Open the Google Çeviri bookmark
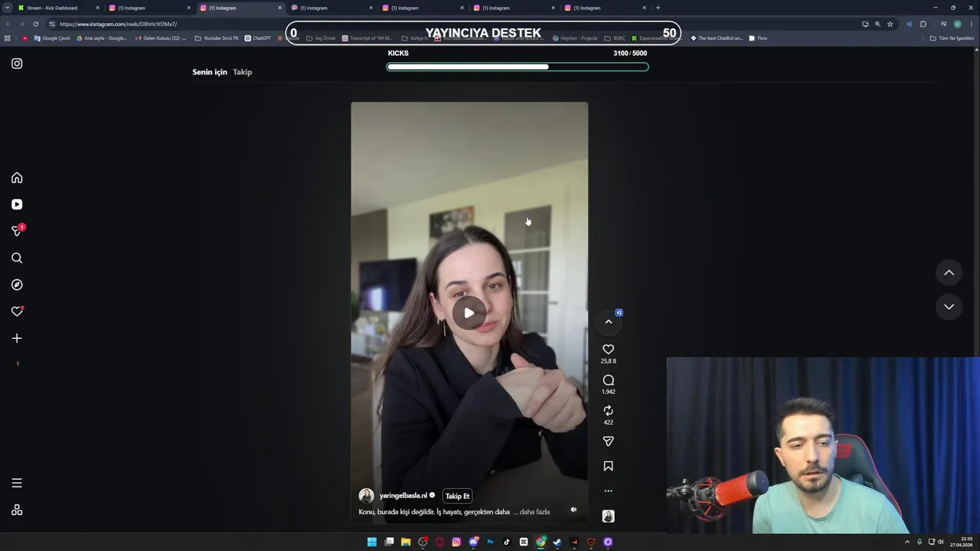The image size is (980, 551). [52, 38]
